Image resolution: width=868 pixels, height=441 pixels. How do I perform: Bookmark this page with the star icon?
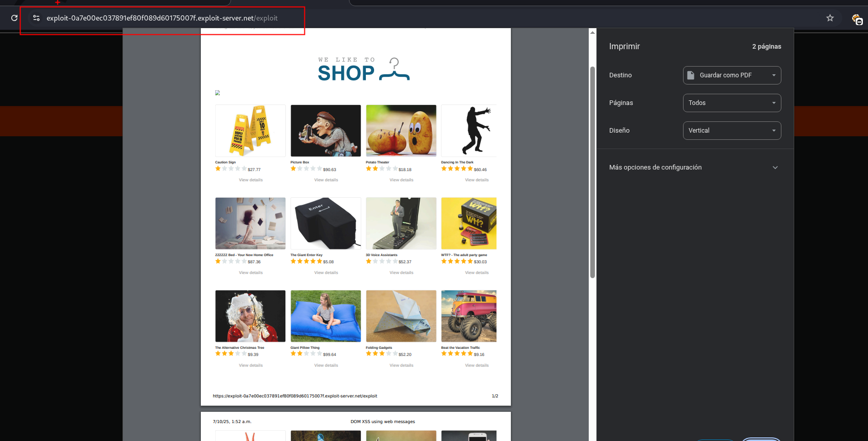click(830, 18)
